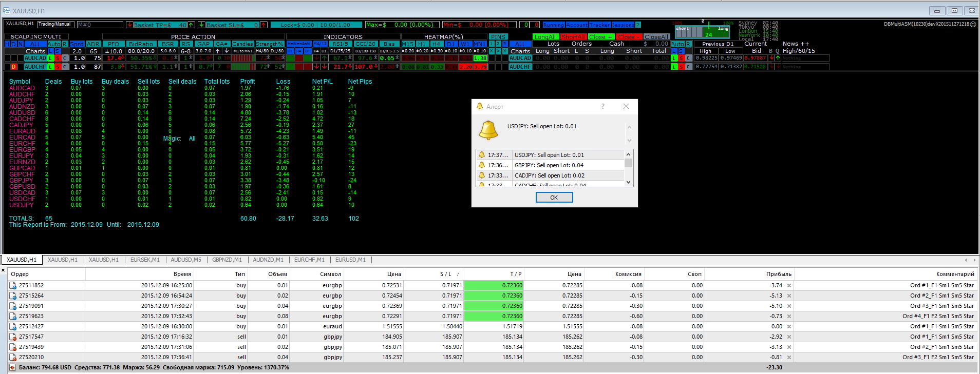Click the Magic: All filter value
Viewport: 980px width, 374px height.
click(192, 139)
